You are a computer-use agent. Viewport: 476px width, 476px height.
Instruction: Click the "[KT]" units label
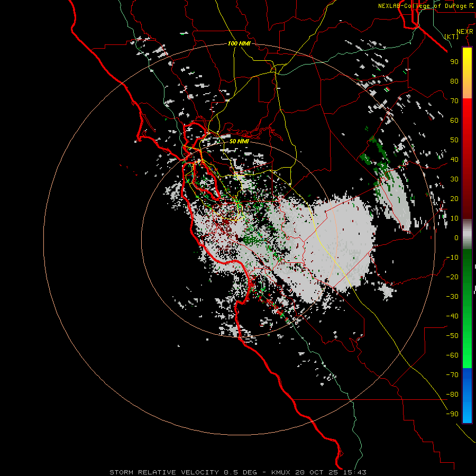[x=452, y=36]
